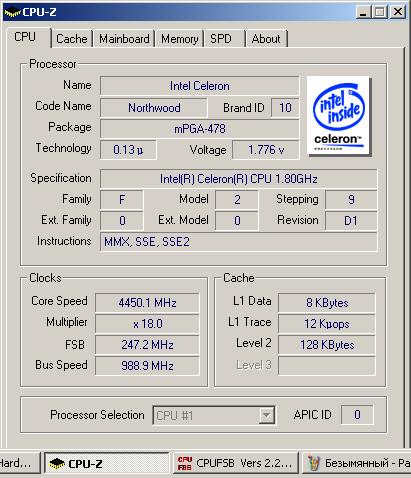Click the Voltage value 1.776 v
The image size is (411, 478).
pyautogui.click(x=266, y=150)
